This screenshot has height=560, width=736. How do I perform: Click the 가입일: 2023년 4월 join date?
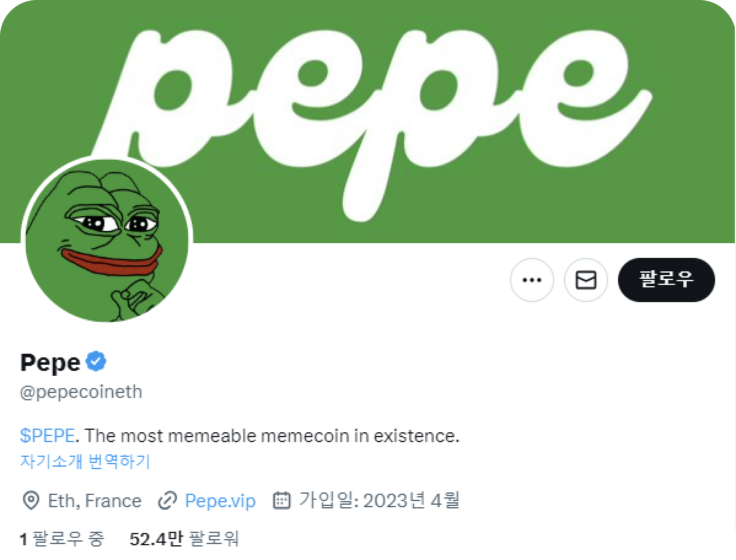pyautogui.click(x=379, y=501)
